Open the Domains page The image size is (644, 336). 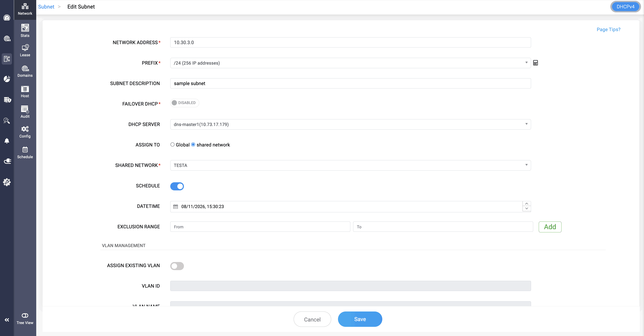point(25,71)
